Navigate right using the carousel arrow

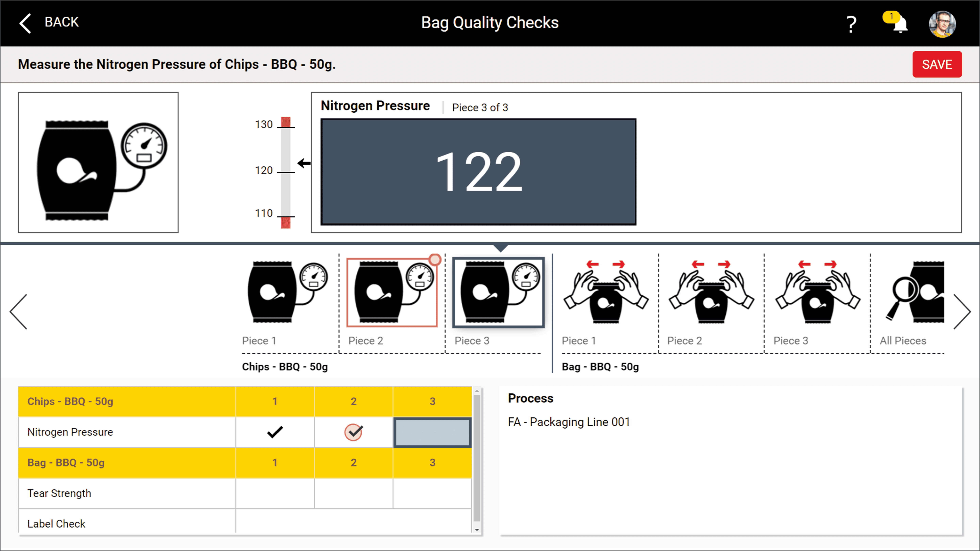963,311
